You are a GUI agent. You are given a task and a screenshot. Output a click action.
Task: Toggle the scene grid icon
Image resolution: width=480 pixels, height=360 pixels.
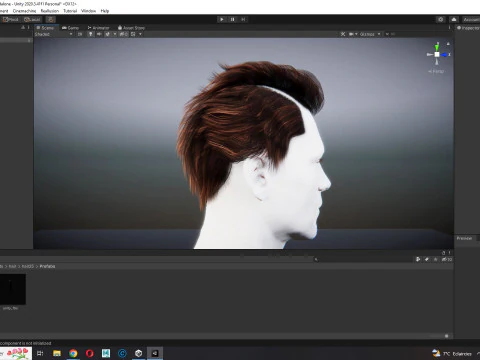coord(133,34)
